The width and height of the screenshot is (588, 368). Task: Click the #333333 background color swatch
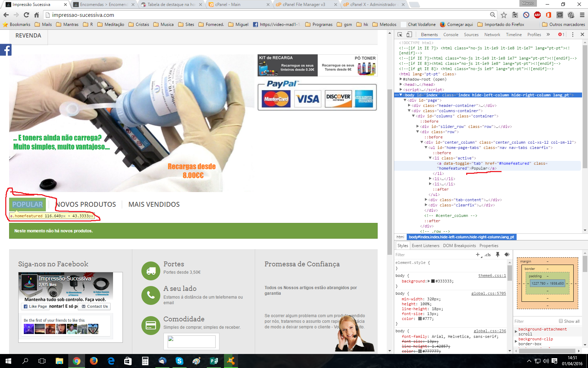(433, 281)
